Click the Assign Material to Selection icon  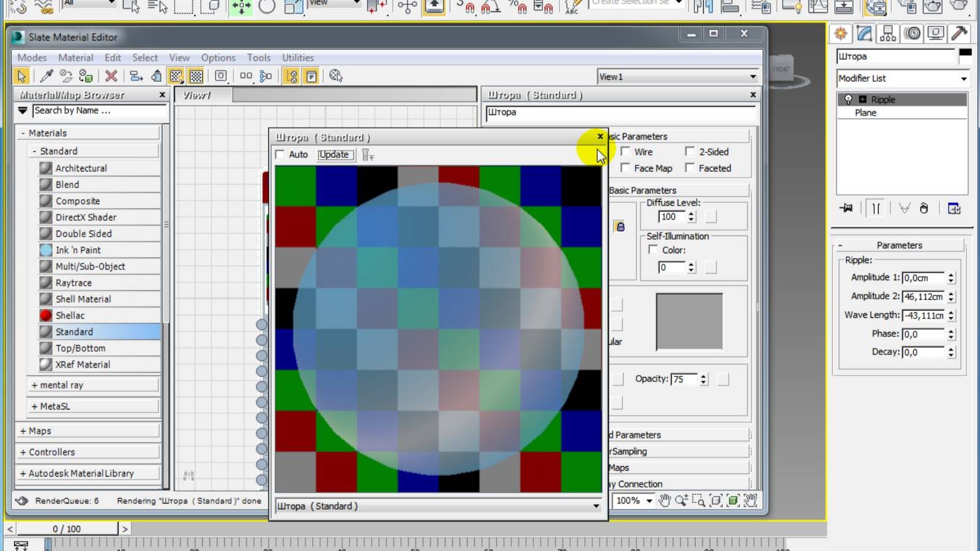coord(86,76)
